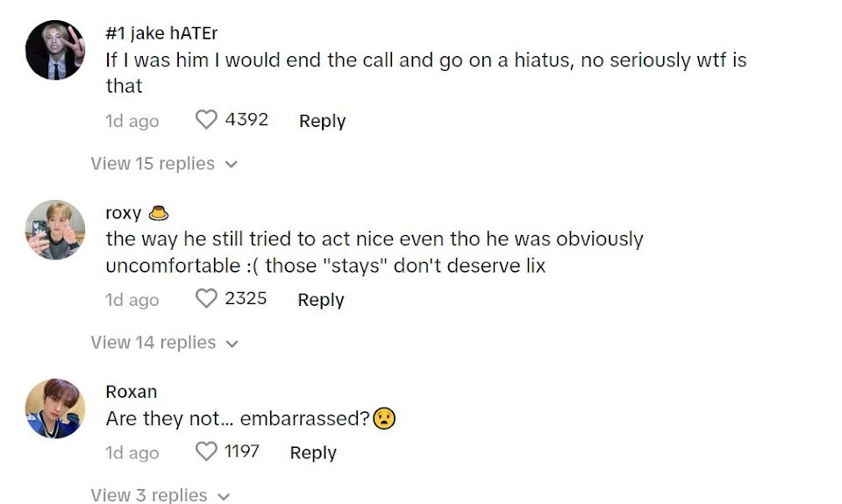Open #1 jake hATEr's profile picture

click(55, 50)
